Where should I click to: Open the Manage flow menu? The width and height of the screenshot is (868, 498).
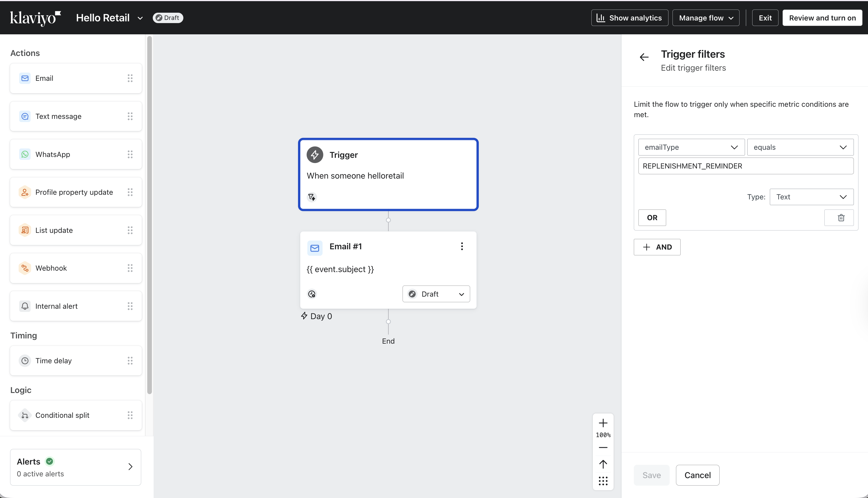tap(705, 18)
